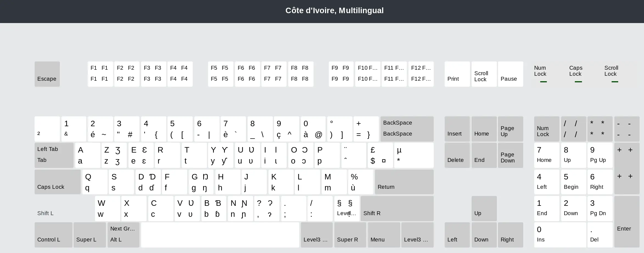This screenshot has width=644, height=253.
Task: Click the space bar key
Action: (220, 235)
